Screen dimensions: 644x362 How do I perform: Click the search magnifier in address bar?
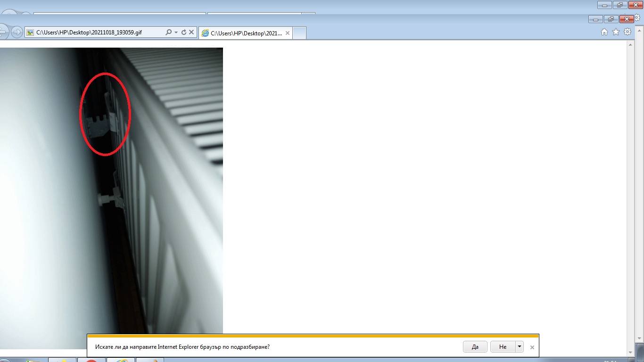tap(168, 33)
